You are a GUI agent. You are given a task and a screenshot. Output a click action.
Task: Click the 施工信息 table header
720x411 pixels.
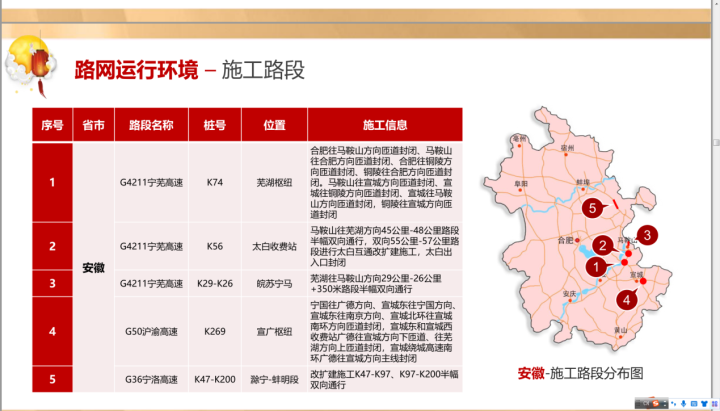(385, 125)
